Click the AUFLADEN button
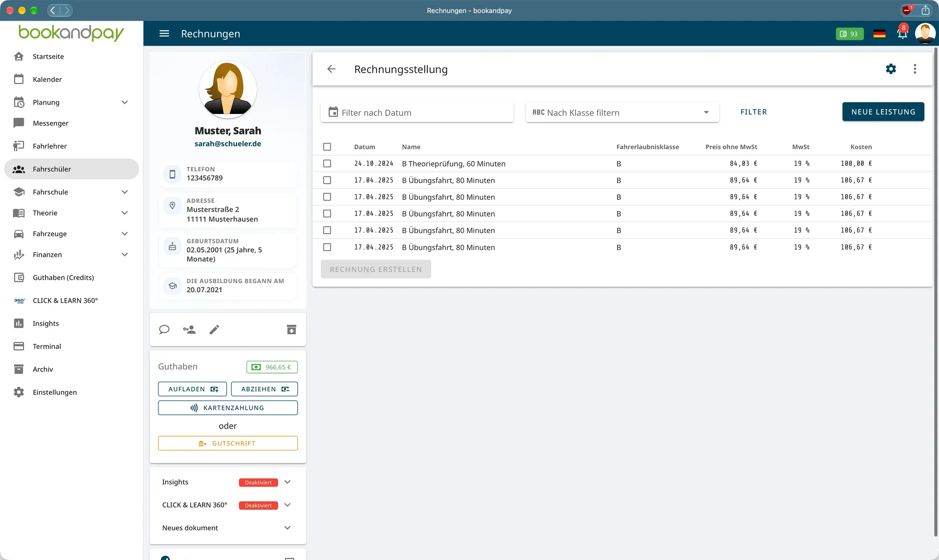Image resolution: width=939 pixels, height=560 pixels. point(192,389)
